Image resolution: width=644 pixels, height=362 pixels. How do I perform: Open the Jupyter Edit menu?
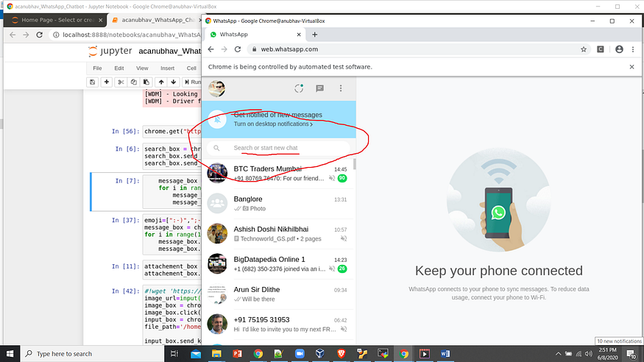(x=119, y=68)
